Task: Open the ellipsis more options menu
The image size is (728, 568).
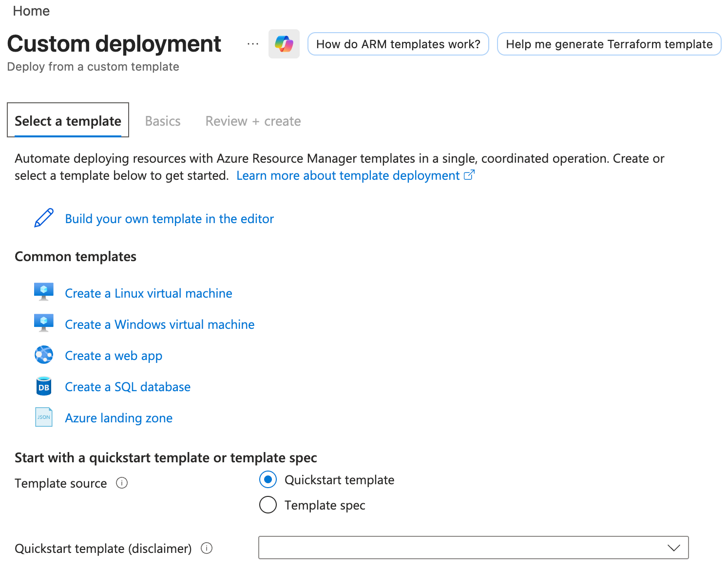Action: 252,44
